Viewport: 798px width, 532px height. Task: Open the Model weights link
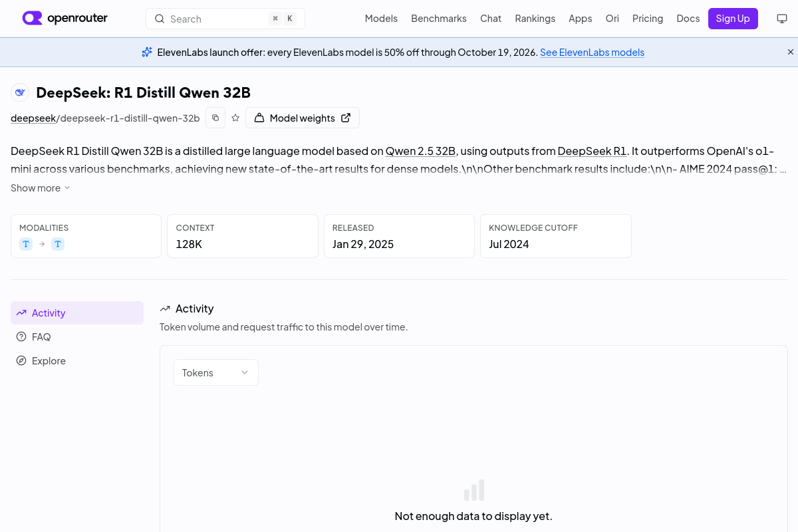[x=303, y=118]
